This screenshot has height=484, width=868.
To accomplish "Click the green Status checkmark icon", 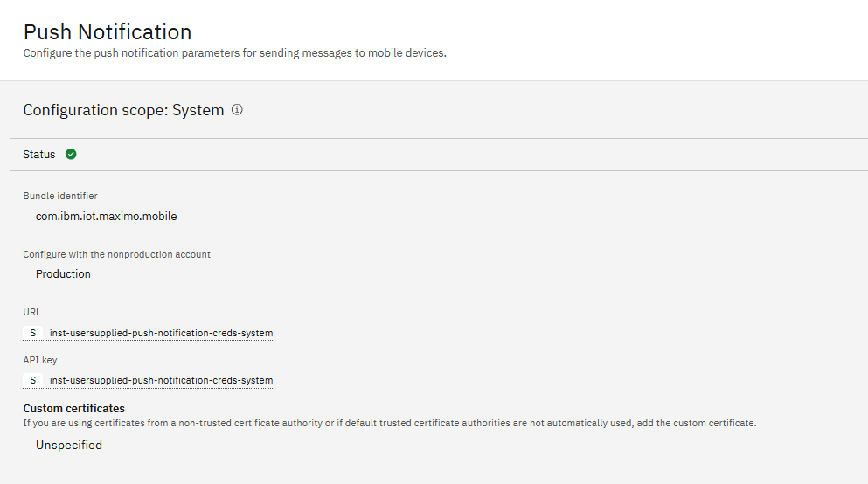I will click(x=71, y=155).
